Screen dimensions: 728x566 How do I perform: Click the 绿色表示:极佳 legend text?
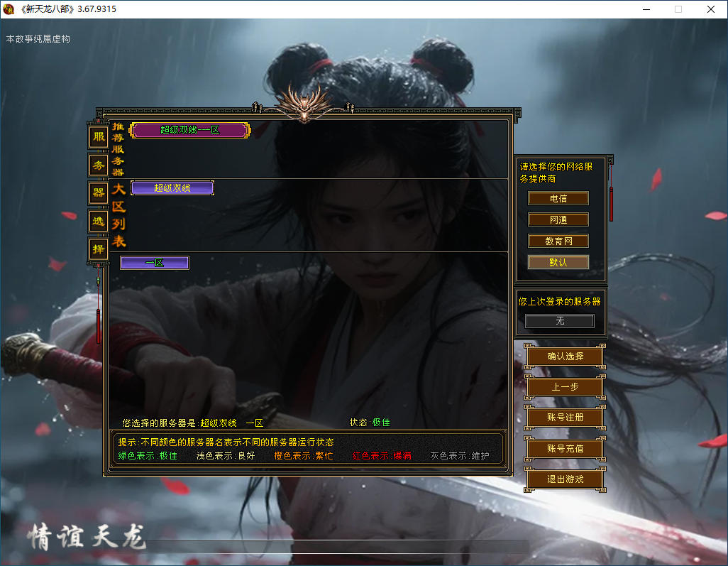click(x=148, y=456)
